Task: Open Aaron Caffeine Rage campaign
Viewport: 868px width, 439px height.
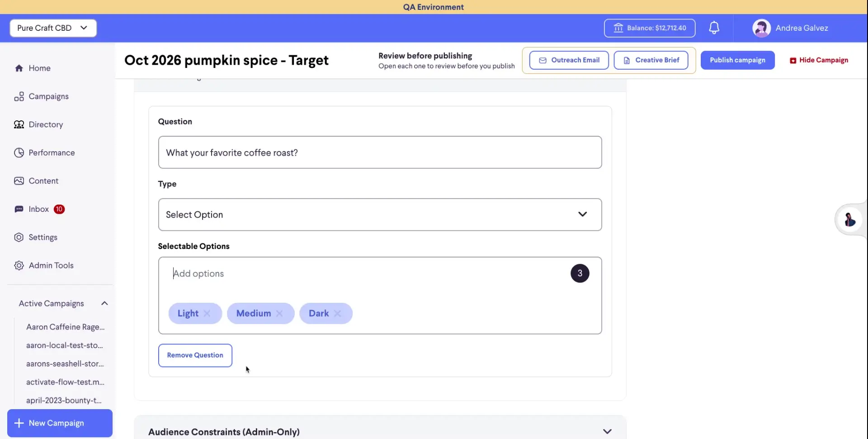Action: pos(66,327)
